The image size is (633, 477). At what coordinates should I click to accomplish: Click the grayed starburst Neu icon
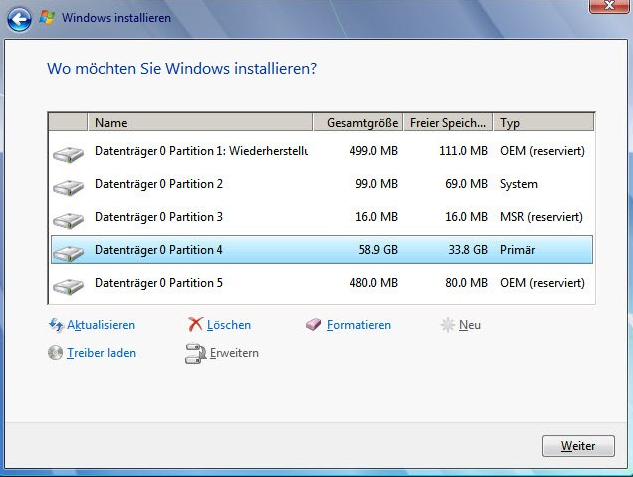(x=447, y=325)
